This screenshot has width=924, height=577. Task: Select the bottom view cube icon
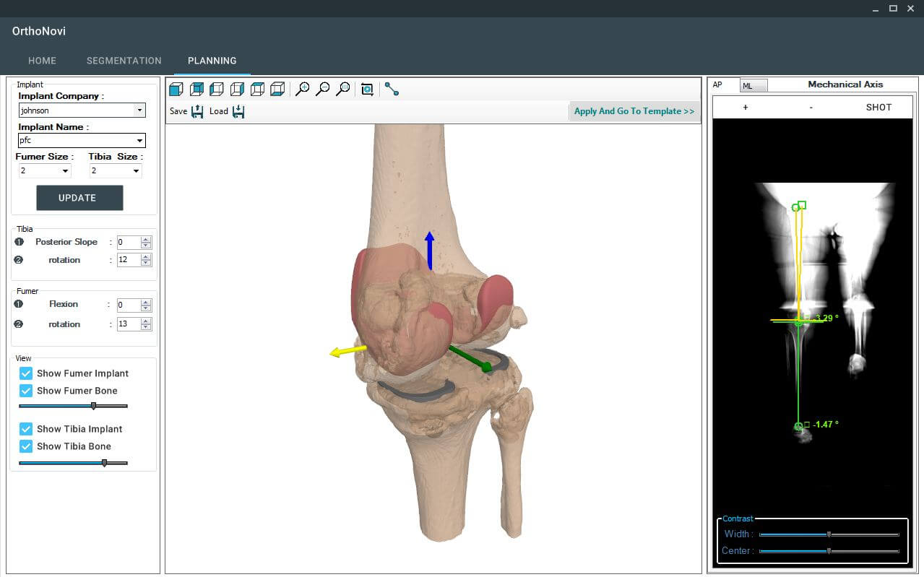[277, 90]
